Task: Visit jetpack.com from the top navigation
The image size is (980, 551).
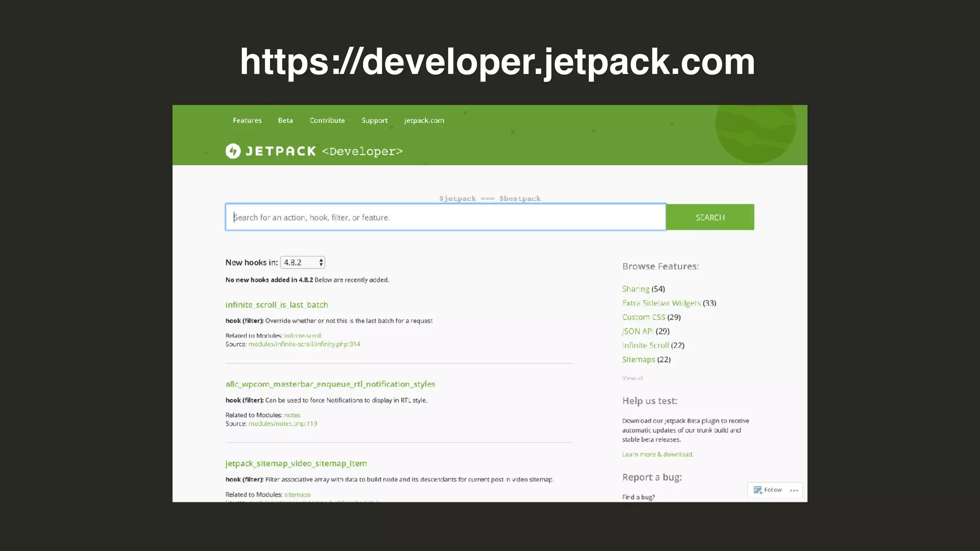Action: point(424,121)
